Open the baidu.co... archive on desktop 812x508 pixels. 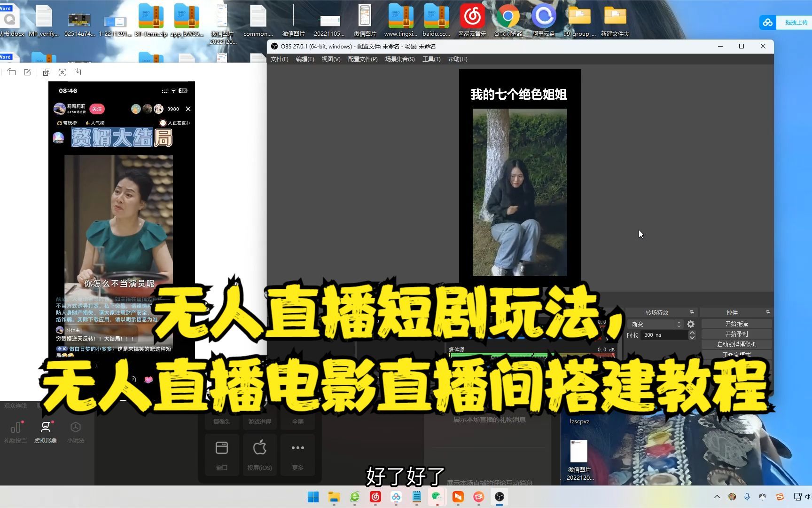pyautogui.click(x=437, y=20)
